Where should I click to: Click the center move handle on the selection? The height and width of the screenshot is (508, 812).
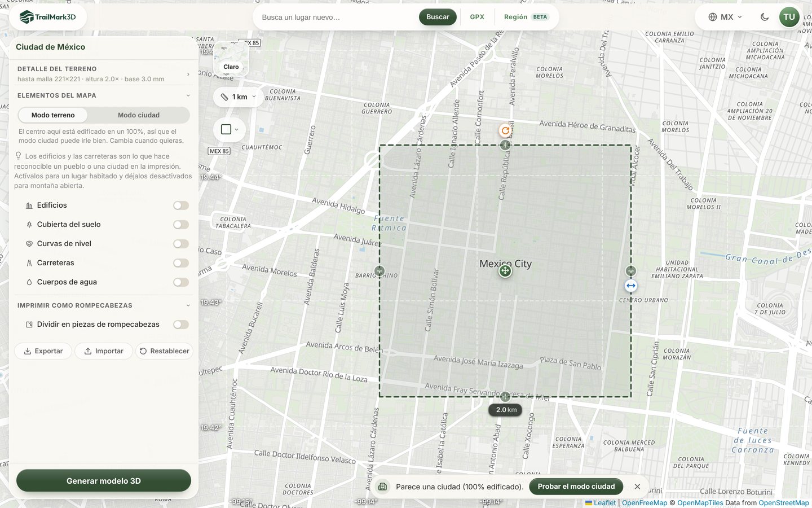pos(505,271)
